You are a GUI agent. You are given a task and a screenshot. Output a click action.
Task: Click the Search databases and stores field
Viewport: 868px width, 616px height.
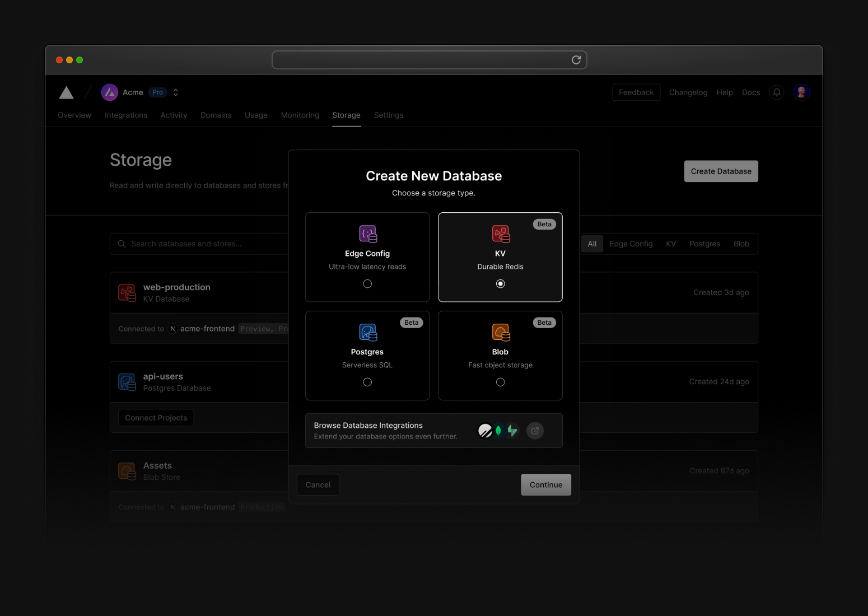(x=199, y=244)
